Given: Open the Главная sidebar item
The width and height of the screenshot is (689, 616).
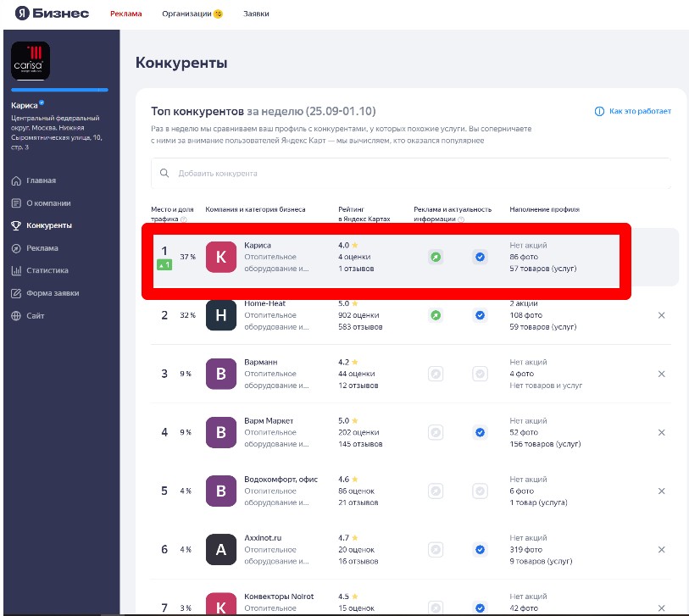Looking at the screenshot, I should pos(41,180).
